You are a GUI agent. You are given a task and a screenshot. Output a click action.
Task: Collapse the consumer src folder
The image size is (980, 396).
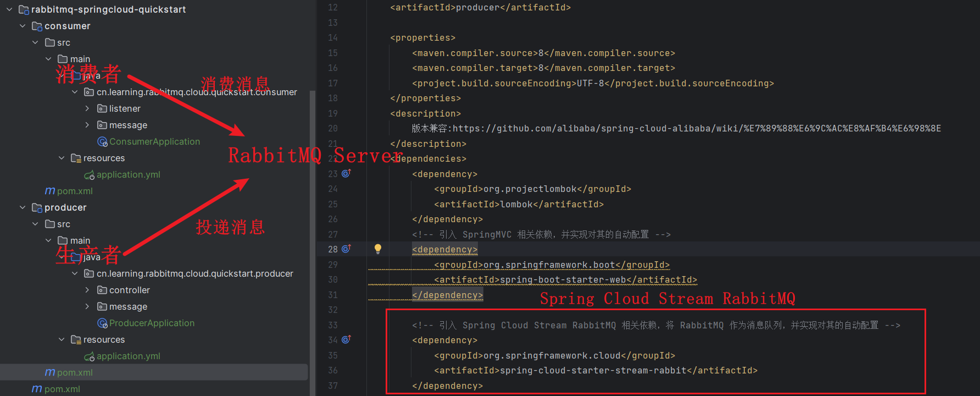[x=35, y=42]
